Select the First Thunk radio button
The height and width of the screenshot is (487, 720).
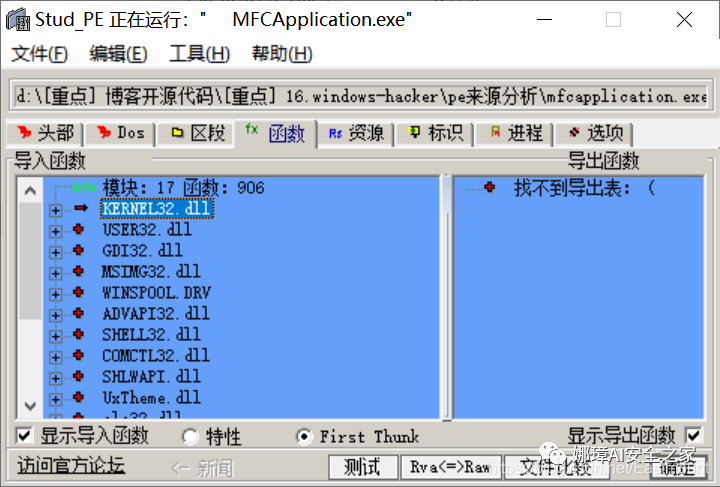(304, 436)
